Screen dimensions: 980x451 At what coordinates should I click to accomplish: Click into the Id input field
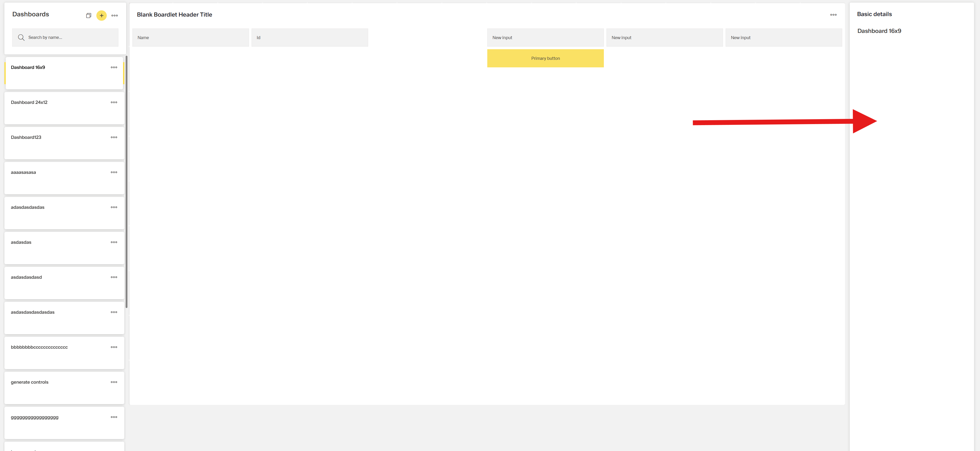(x=309, y=38)
